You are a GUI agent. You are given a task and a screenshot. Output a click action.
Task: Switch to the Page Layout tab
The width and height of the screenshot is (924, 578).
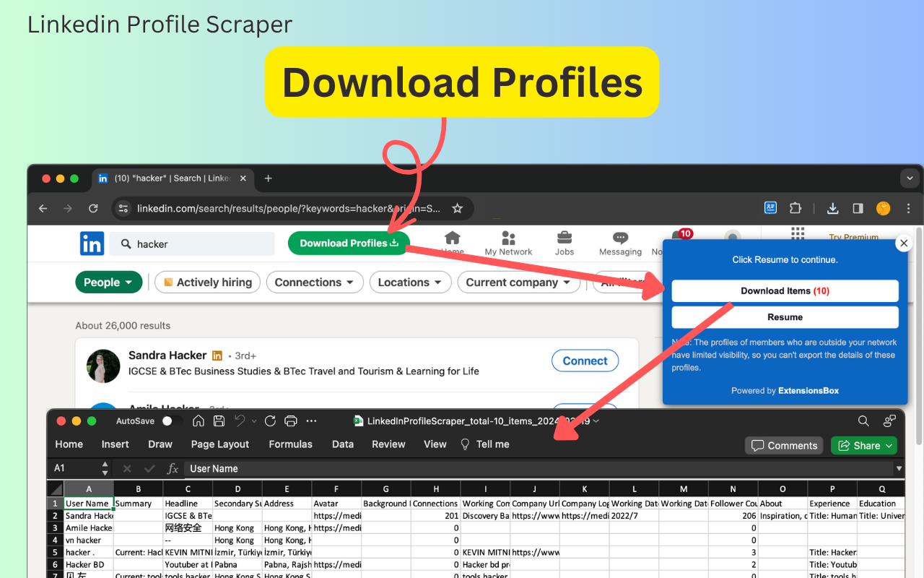tap(220, 444)
